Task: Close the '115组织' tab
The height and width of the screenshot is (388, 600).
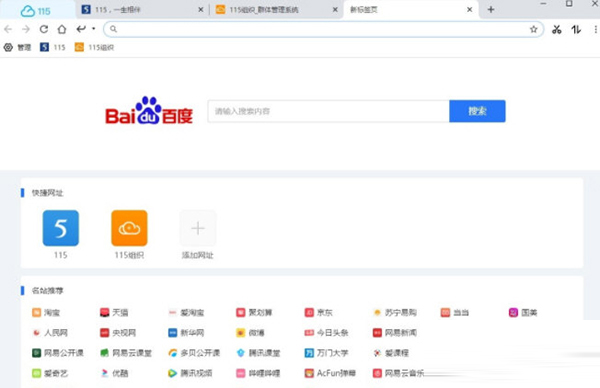Action: coord(335,10)
